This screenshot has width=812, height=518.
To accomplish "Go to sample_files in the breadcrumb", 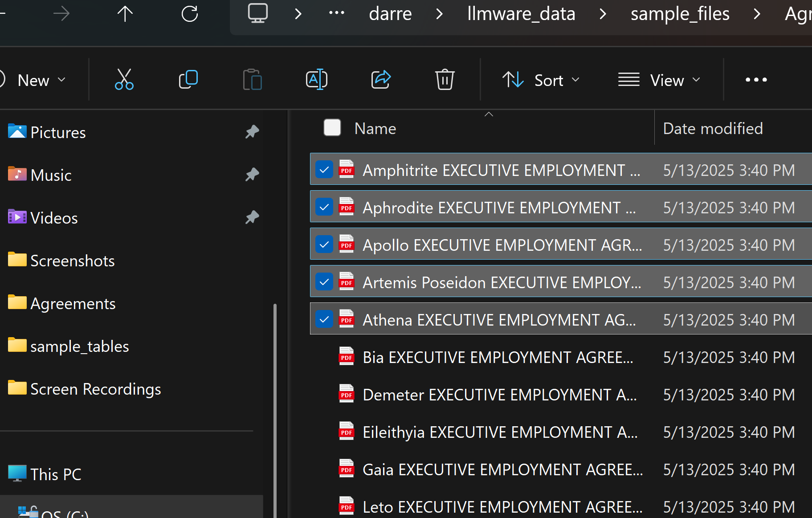I will tap(680, 14).
